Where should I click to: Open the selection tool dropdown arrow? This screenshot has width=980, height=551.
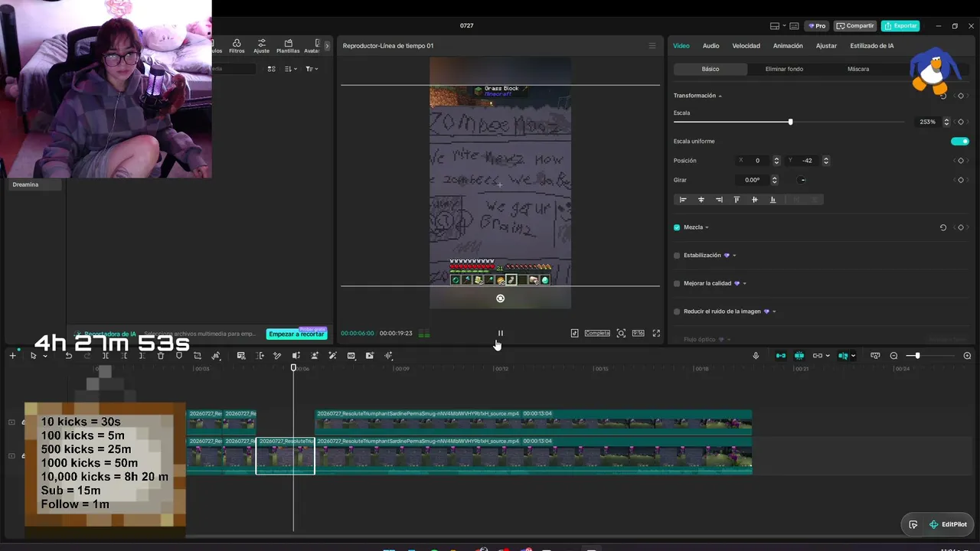45,357
